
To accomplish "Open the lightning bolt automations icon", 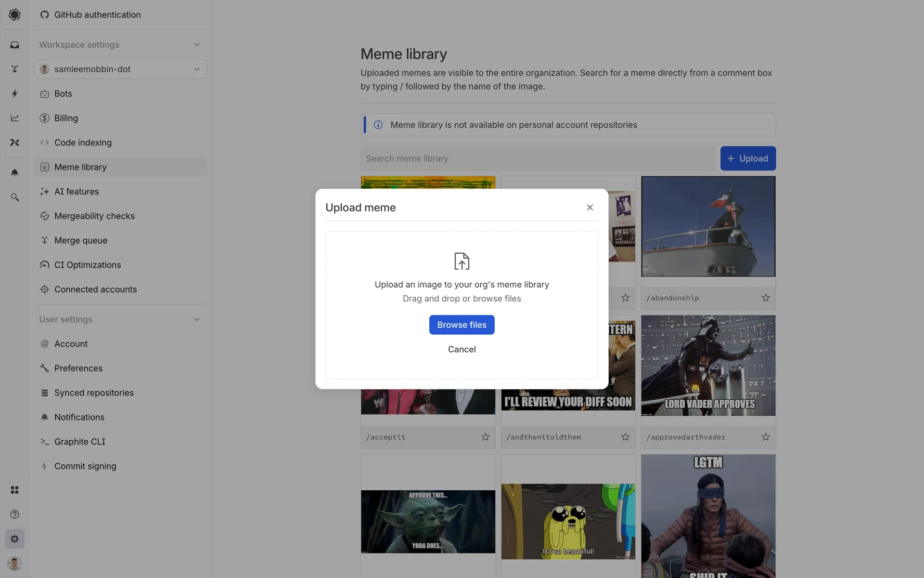I will click(x=14, y=93).
